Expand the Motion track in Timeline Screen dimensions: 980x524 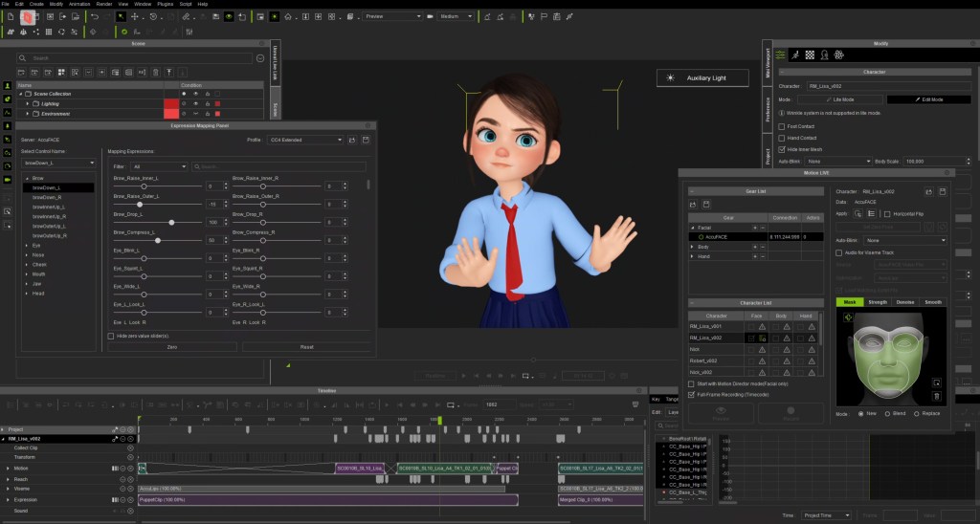8,469
